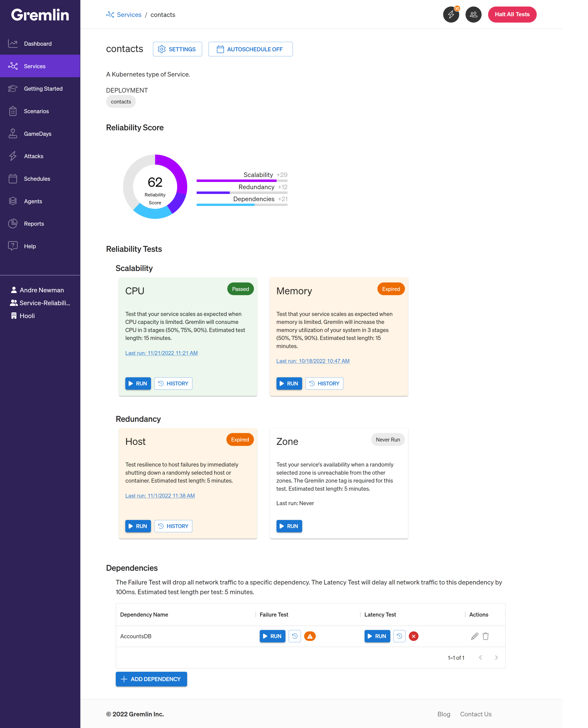Viewport: 588px width, 728px height.
Task: Run AccountsDB Latency Test
Action: point(377,636)
